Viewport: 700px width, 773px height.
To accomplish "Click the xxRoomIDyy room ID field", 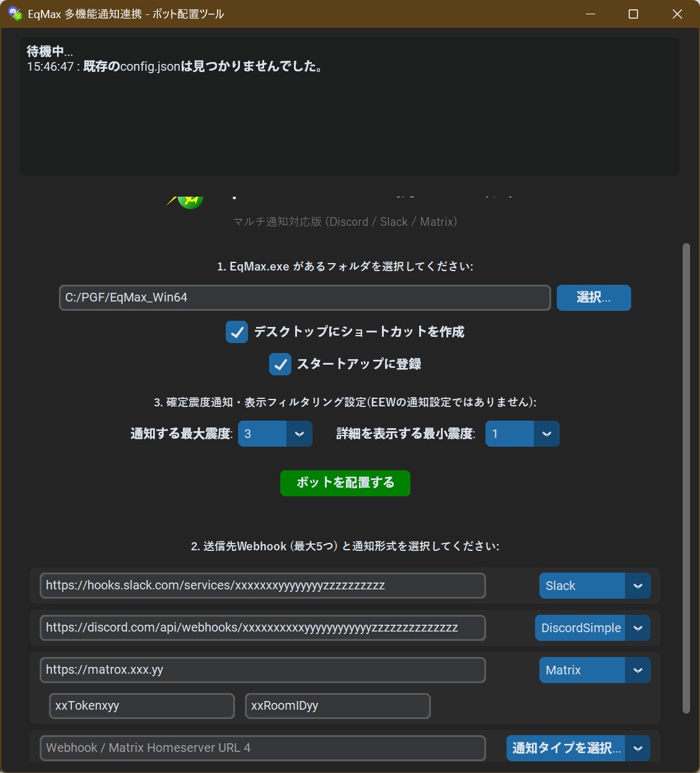I will coord(337,705).
